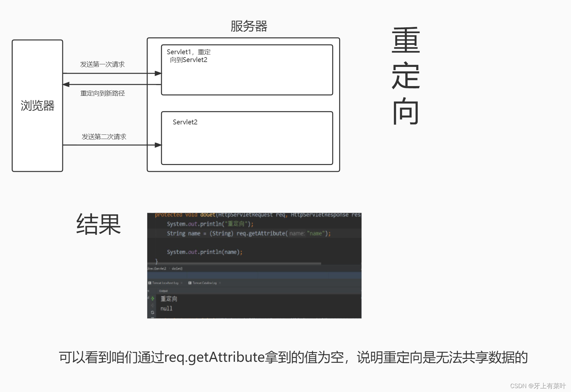571x392 pixels.
Task: Open the Tomcat Catalina Log tab
Action: tap(205, 283)
